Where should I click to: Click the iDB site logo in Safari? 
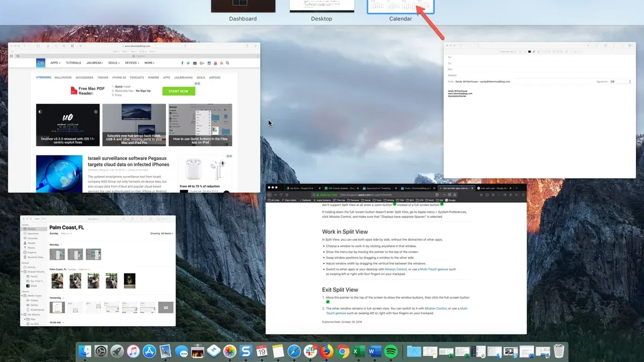pyautogui.click(x=41, y=63)
